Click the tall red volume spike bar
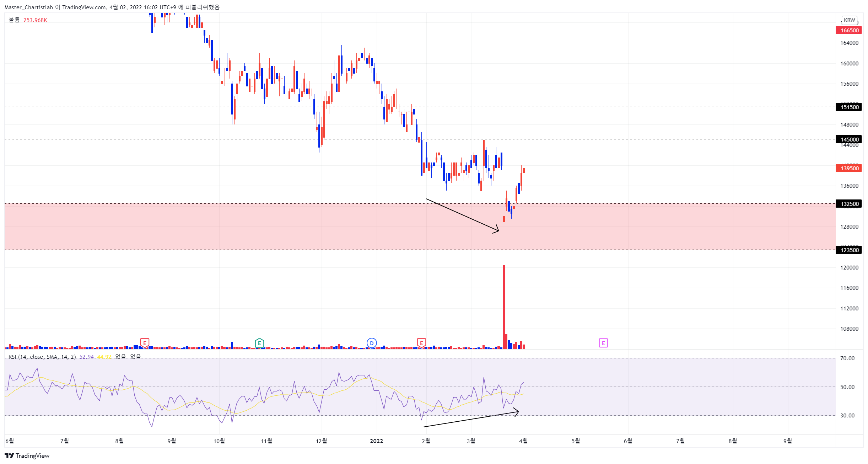This screenshot has height=464, width=868. point(504,307)
